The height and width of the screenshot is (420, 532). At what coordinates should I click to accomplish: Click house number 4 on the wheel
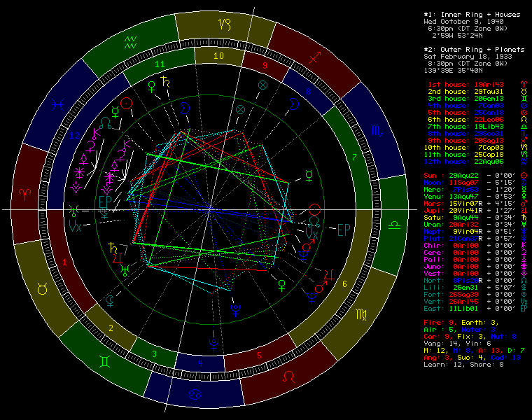coord(200,363)
